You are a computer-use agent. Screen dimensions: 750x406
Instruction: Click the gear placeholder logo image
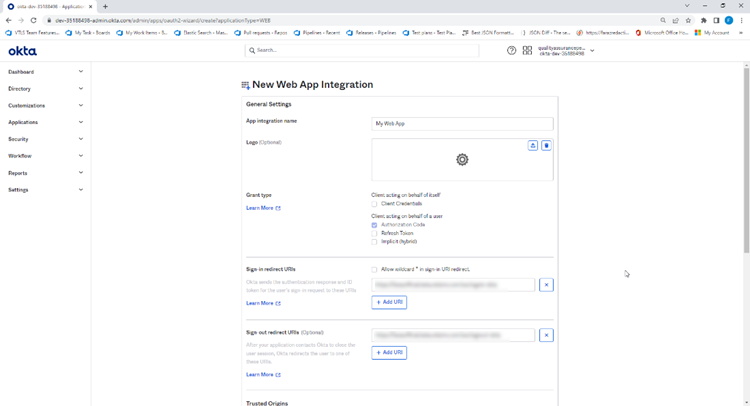click(x=462, y=160)
